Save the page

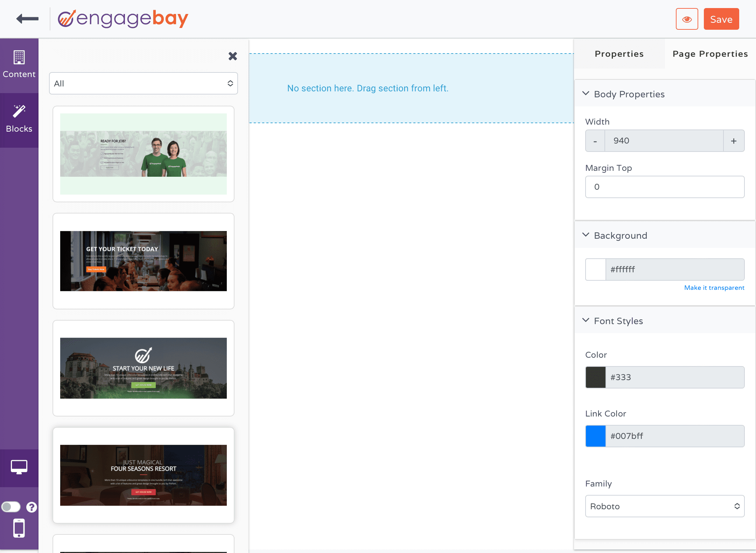[x=721, y=19]
